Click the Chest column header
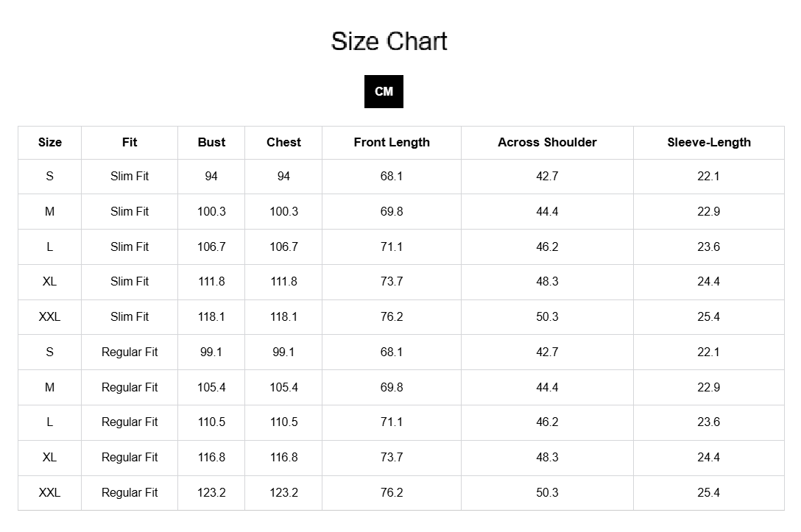The image size is (801, 532). (x=283, y=142)
